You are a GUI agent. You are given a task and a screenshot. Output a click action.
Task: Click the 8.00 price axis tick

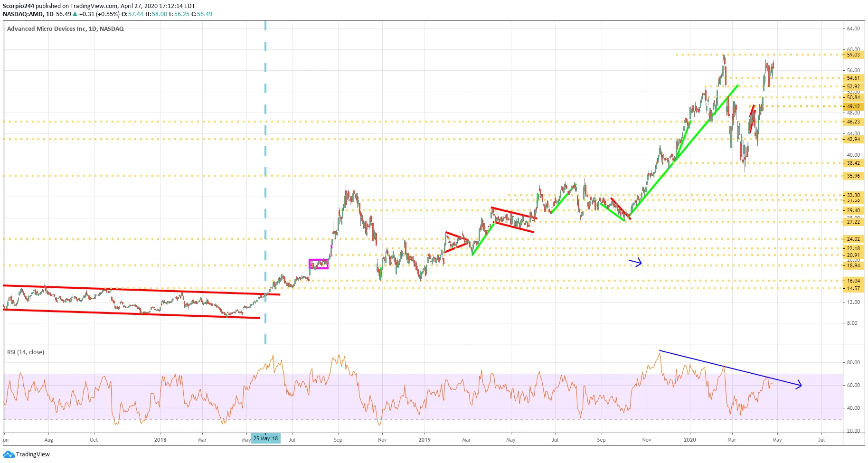852,323
